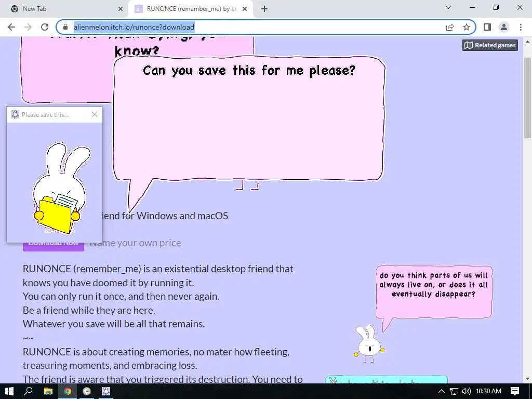The image size is (532, 399).
Task: Click the scrollbar down arrow
Action: tap(527, 379)
